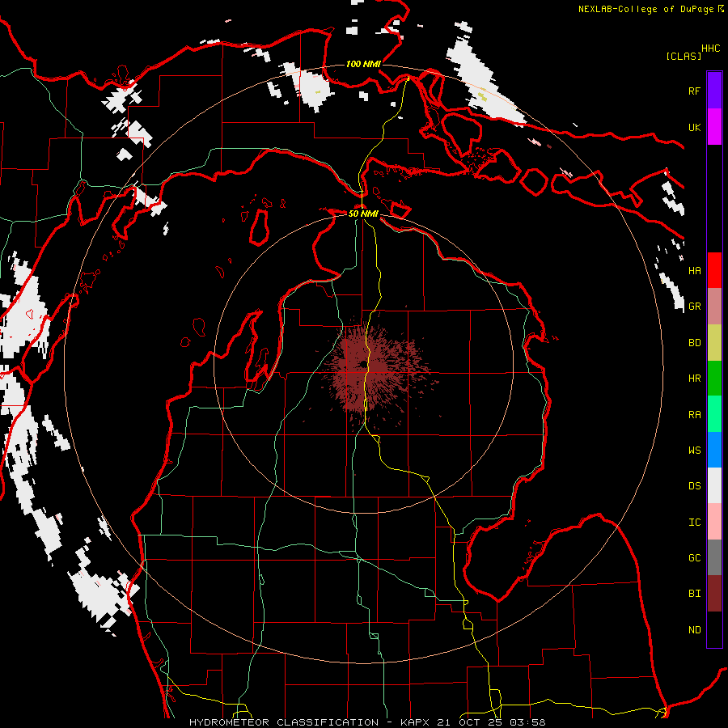Click the UK legend label

695,127
